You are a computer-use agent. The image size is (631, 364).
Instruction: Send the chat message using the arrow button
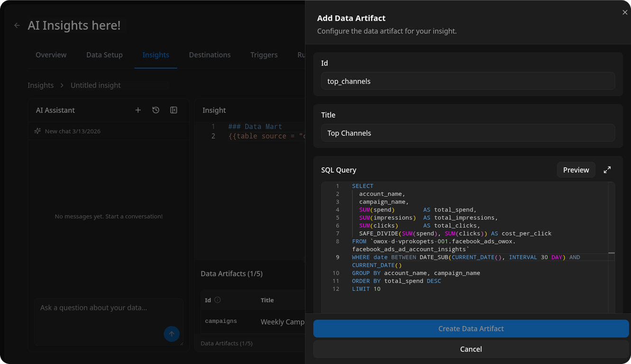click(172, 334)
